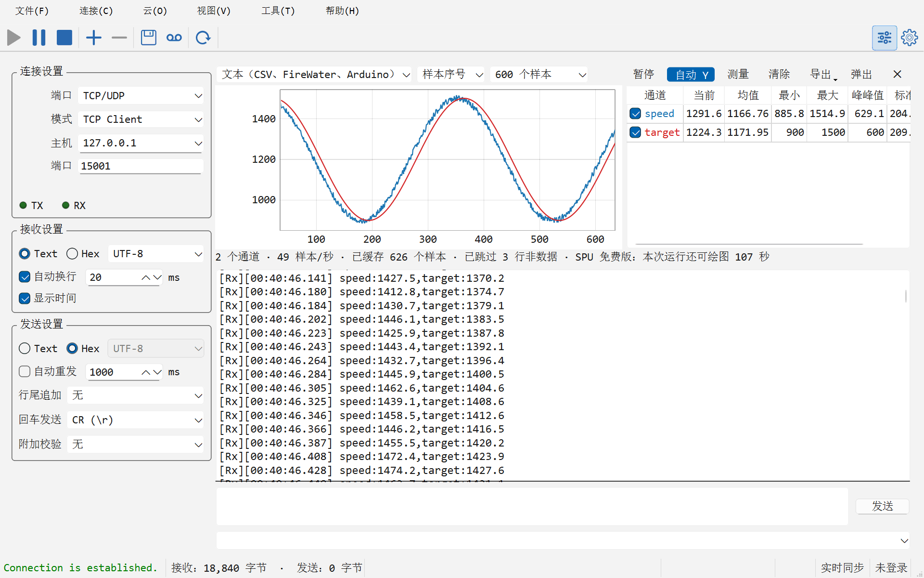
Task: Click the minus (remove) toolbar icon
Action: [x=119, y=38]
